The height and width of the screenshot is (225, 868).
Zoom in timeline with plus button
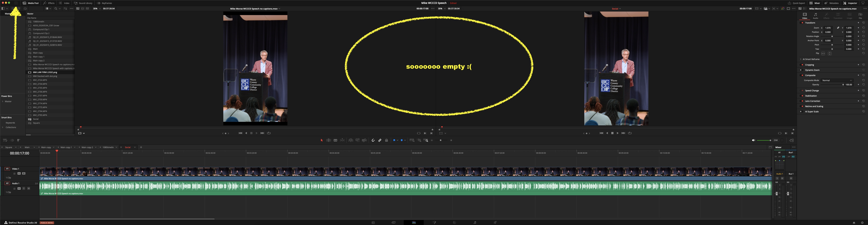[451, 140]
